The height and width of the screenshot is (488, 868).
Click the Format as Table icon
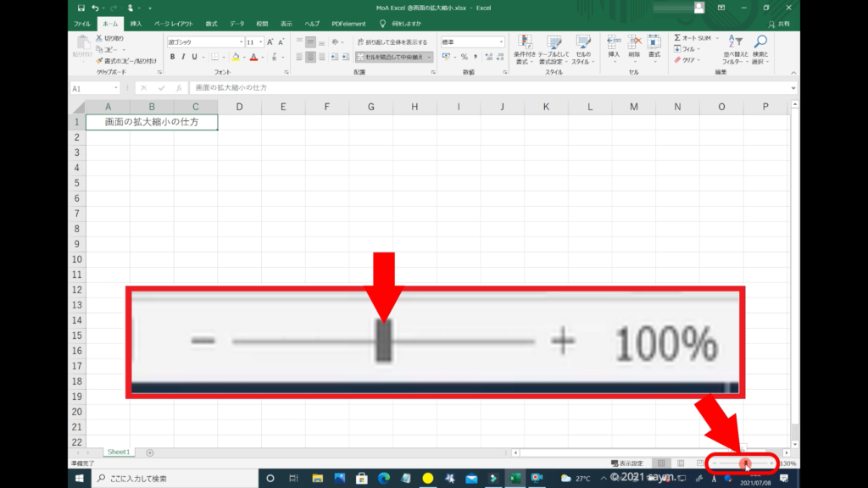coord(554,42)
